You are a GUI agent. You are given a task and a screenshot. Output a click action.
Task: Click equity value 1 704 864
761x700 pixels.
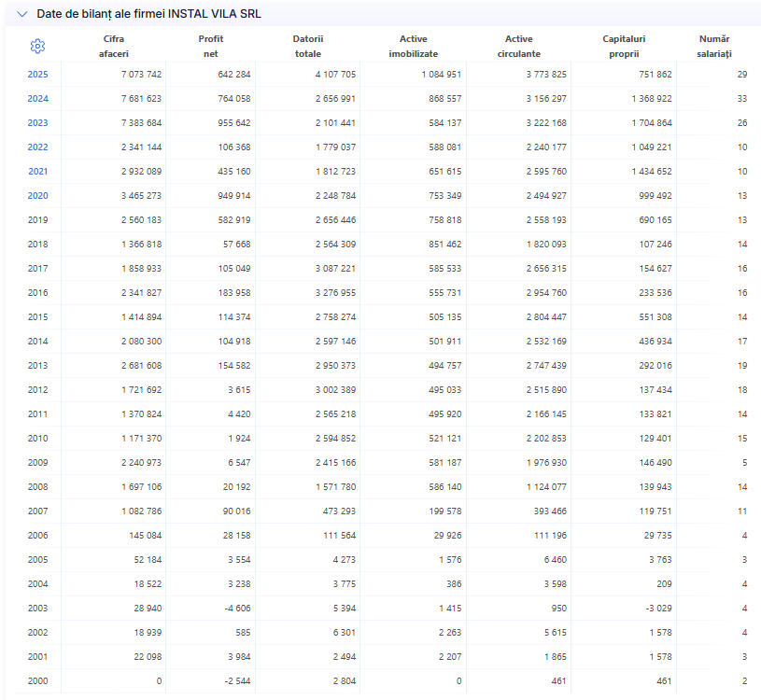pos(652,122)
